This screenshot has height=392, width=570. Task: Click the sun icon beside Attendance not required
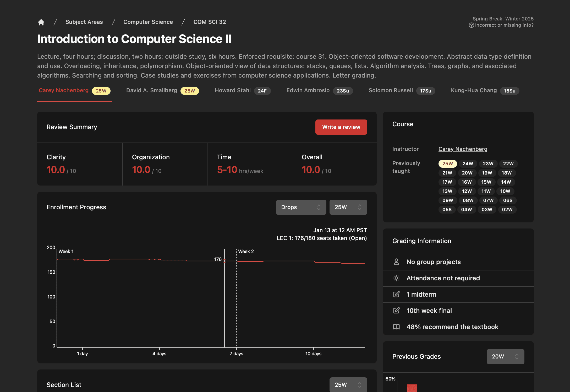pyautogui.click(x=396, y=278)
